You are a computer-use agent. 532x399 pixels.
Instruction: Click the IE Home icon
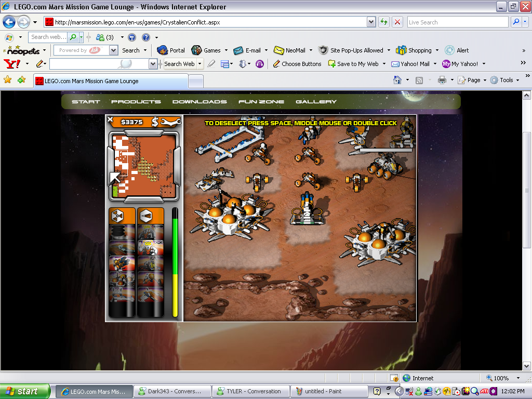397,80
